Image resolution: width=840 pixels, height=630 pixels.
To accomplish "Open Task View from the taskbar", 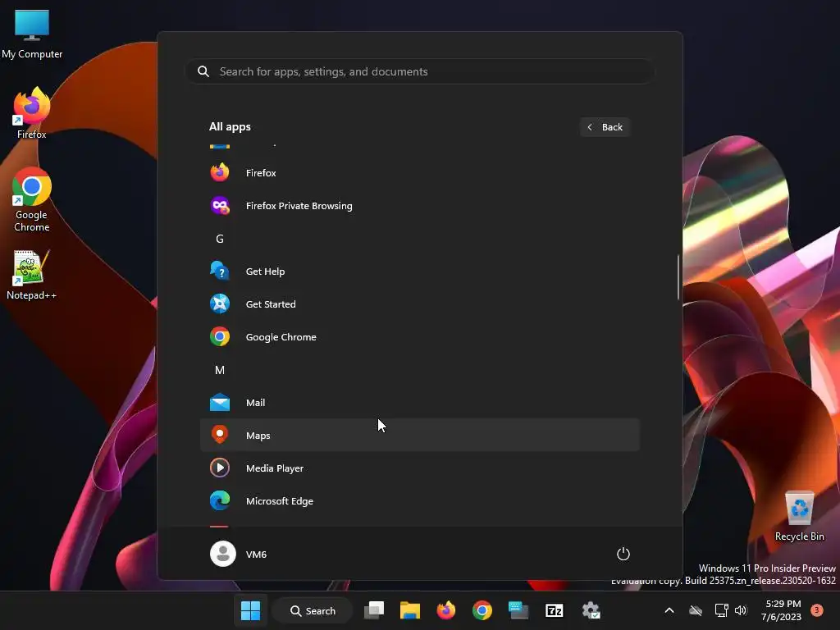I will 374,610.
